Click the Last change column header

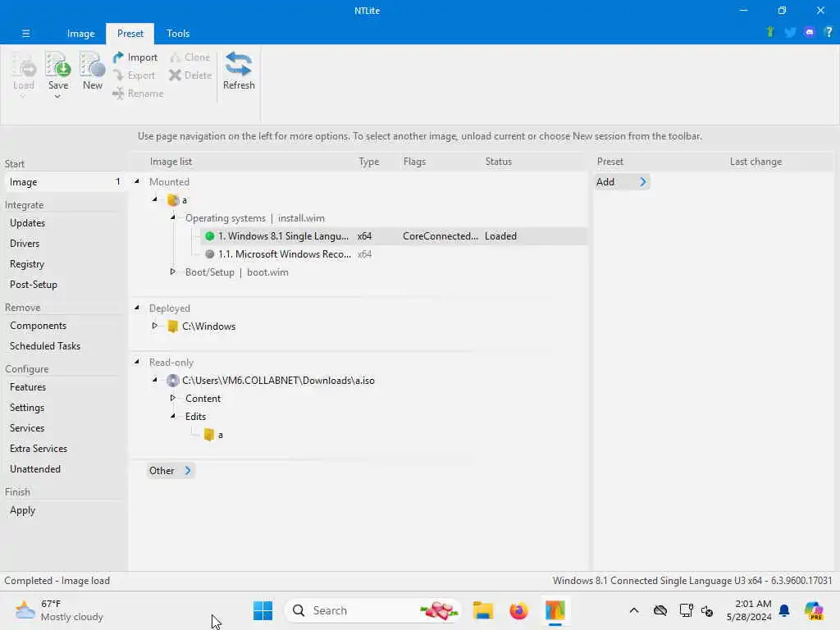point(756,162)
